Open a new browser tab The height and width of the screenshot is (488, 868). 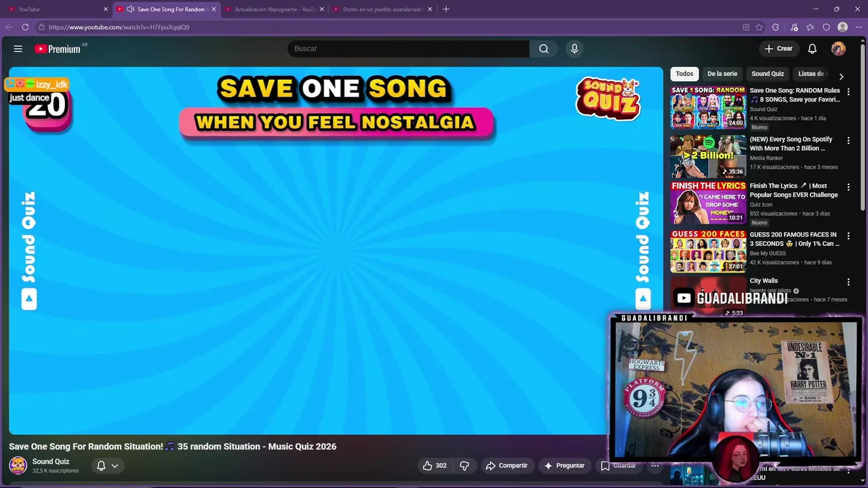[446, 9]
